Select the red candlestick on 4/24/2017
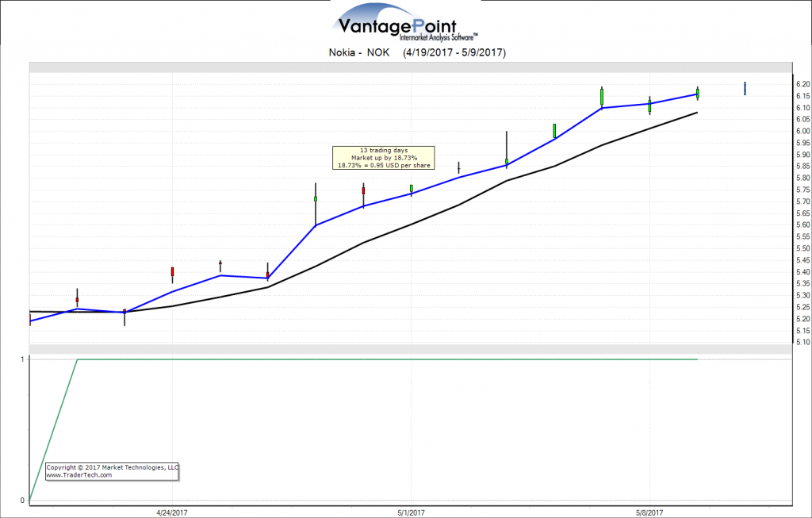The height and width of the screenshot is (518, 812). click(172, 274)
